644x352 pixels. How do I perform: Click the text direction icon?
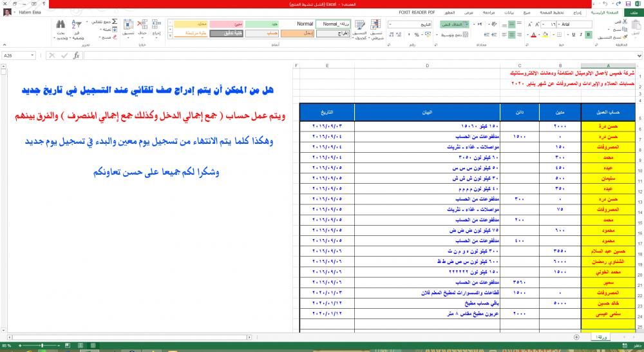tap(480, 24)
